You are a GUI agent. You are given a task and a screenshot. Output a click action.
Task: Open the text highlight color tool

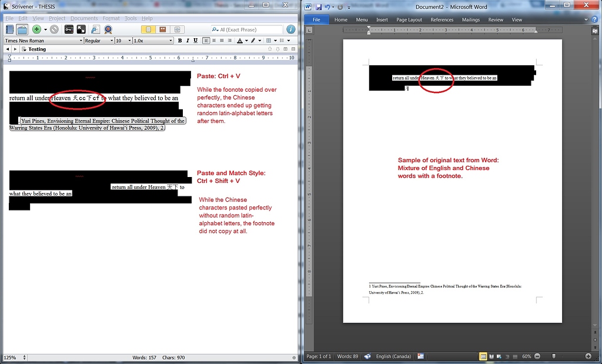click(x=254, y=41)
